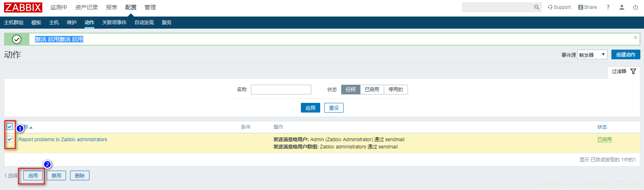Click the 创建动作 button
The height and width of the screenshot is (190, 644).
tap(626, 54)
